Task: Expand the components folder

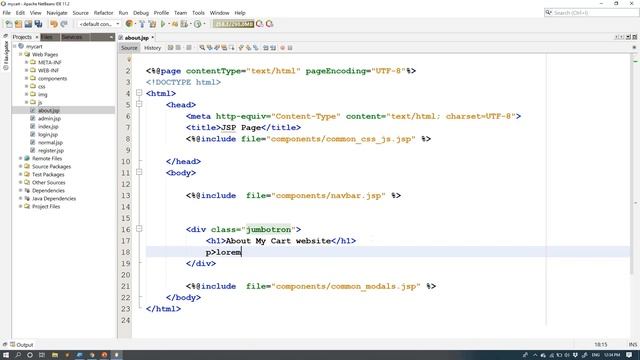Action: click(27, 78)
